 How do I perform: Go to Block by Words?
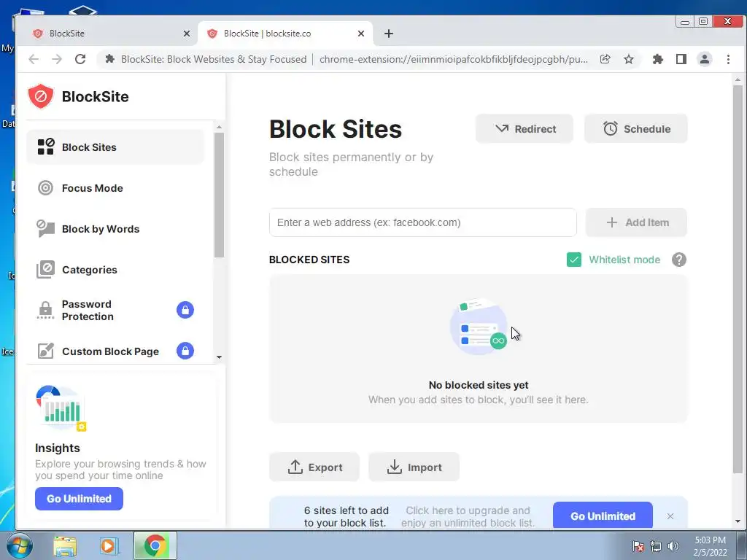point(115,229)
